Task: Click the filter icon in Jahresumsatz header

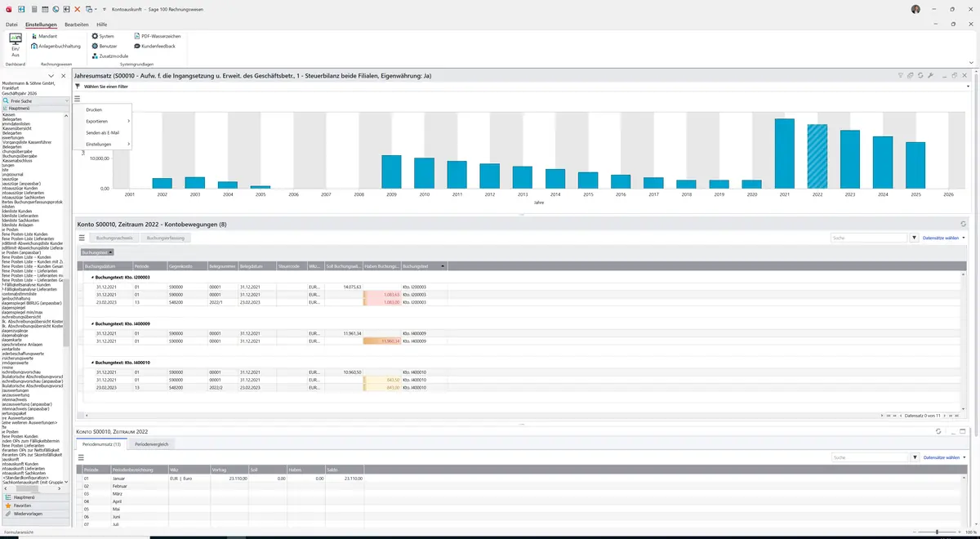Action: point(900,75)
